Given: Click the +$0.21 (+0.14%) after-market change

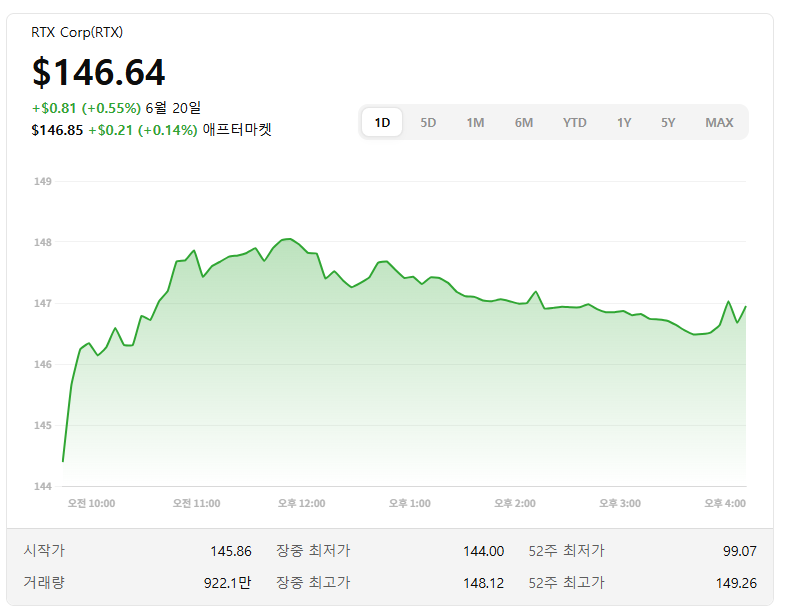Looking at the screenshot, I should coord(143,130).
